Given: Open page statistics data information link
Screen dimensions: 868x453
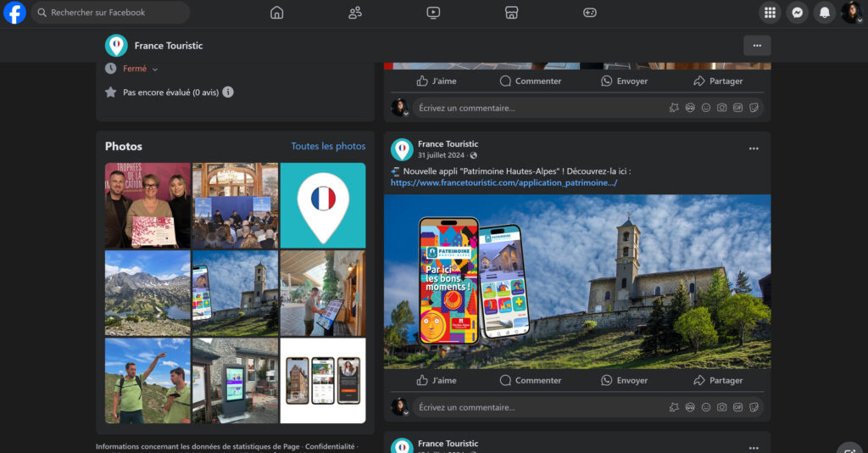Looking at the screenshot, I should coord(198,446).
